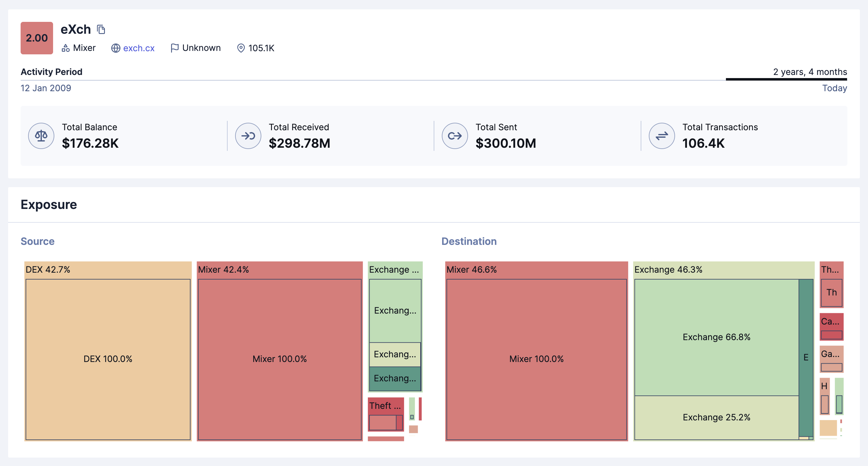Click the location pin icon by 105.1K
The image size is (868, 466).
pyautogui.click(x=241, y=48)
